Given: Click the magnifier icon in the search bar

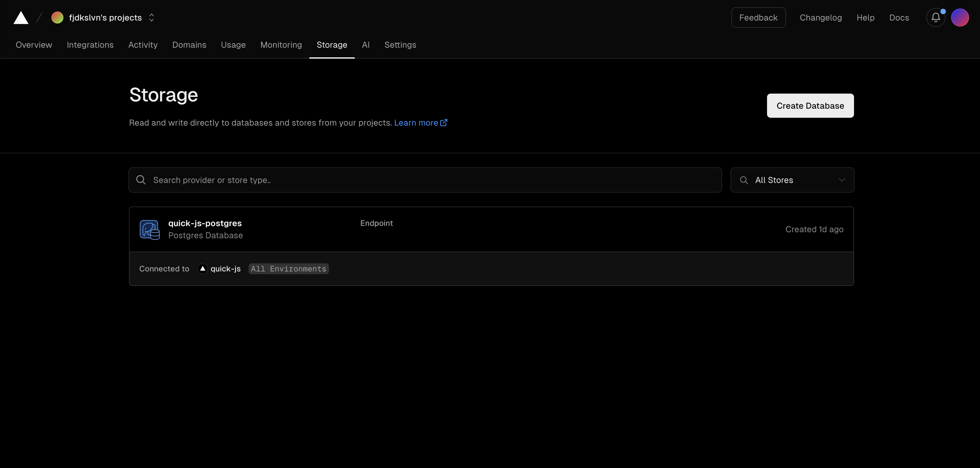Looking at the screenshot, I should [x=141, y=180].
